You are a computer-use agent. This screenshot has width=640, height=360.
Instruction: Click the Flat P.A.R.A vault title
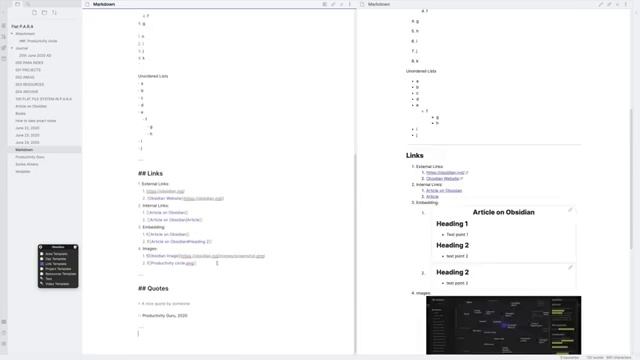point(22,27)
